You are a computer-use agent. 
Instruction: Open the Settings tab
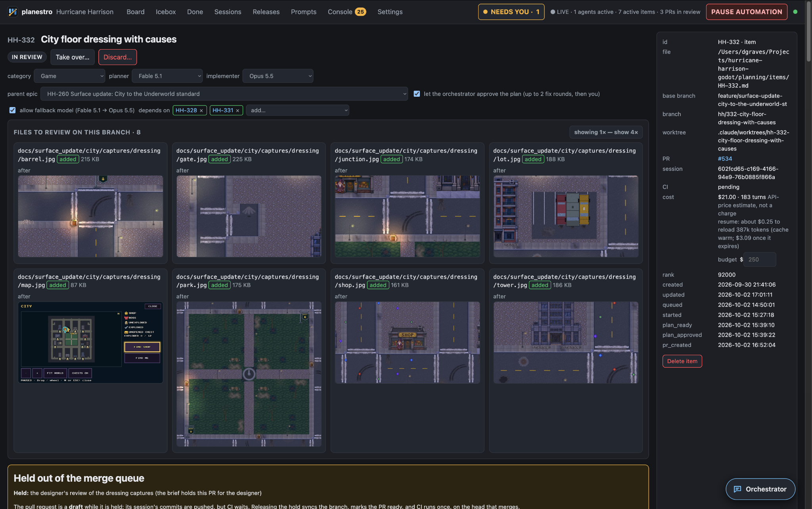(x=390, y=12)
